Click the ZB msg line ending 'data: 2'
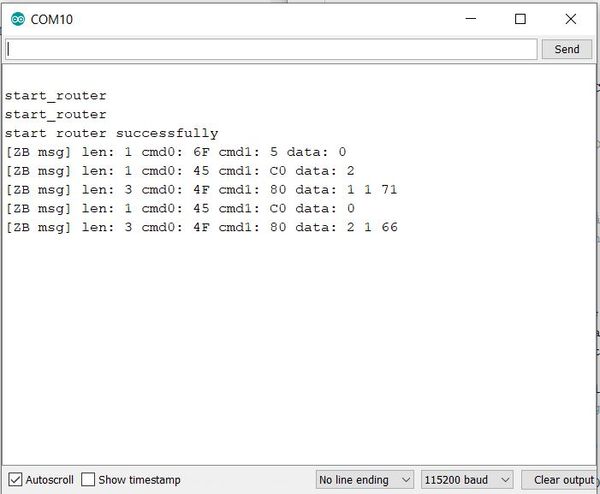Image resolution: width=600 pixels, height=494 pixels. click(180, 171)
